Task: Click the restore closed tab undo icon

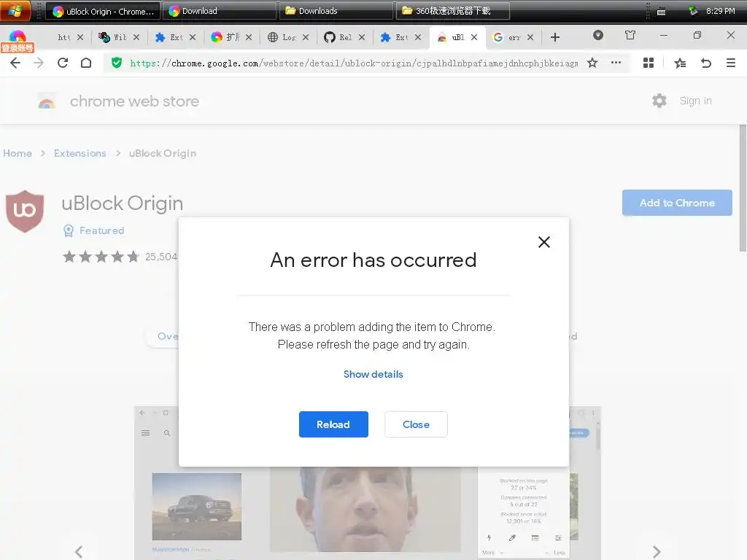Action: (706, 63)
